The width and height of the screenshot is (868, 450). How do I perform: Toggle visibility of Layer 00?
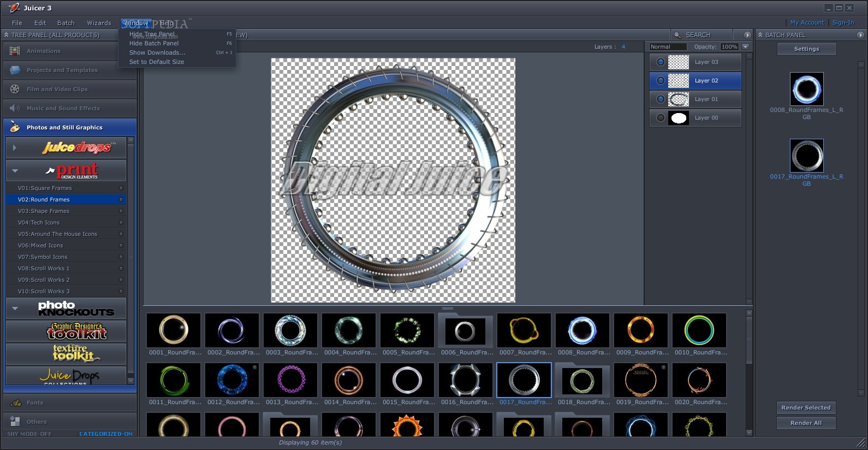661,118
